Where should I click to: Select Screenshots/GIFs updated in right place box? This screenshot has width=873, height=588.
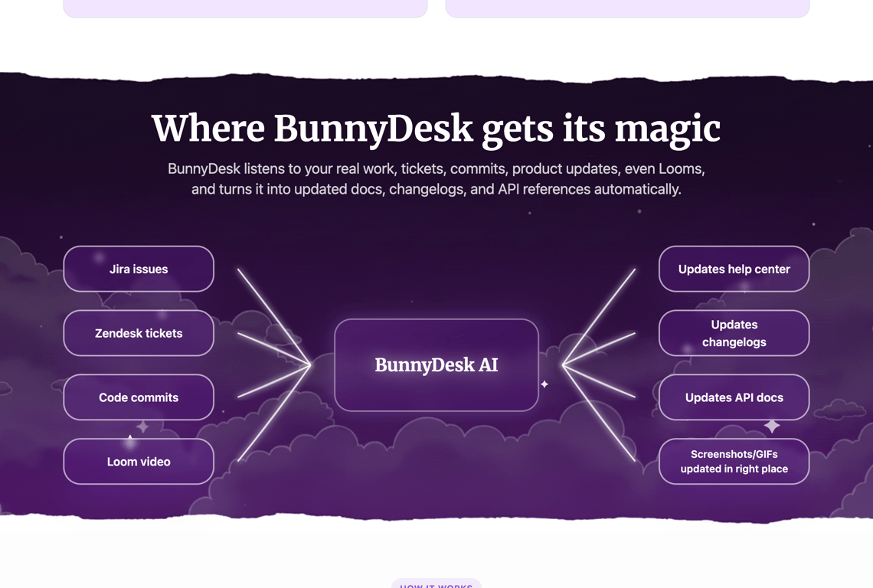click(734, 462)
